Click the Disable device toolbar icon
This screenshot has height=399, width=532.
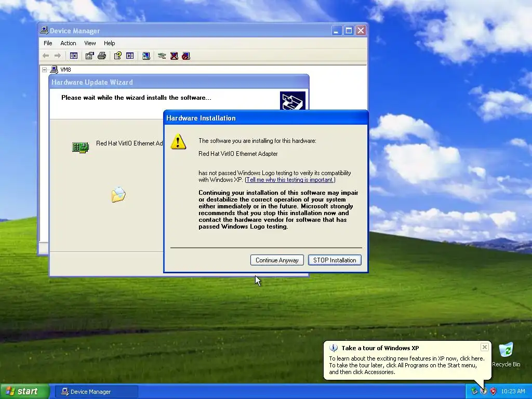[186, 56]
